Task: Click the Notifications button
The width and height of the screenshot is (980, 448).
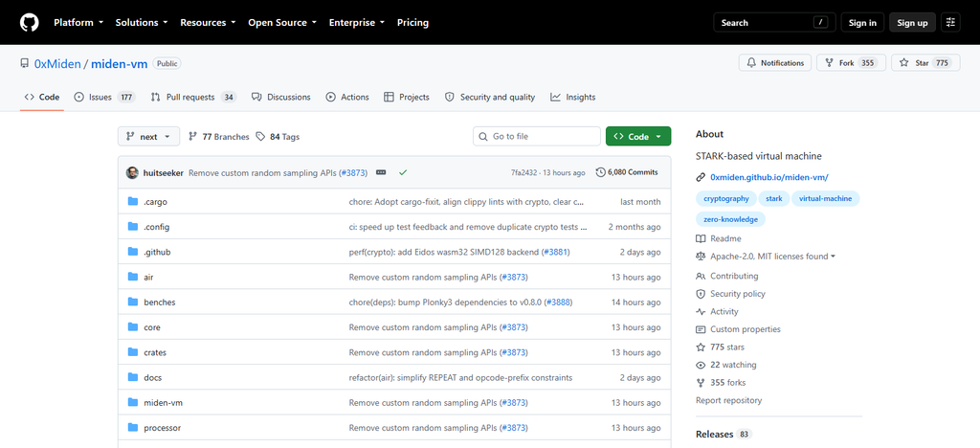Action: tap(775, 63)
